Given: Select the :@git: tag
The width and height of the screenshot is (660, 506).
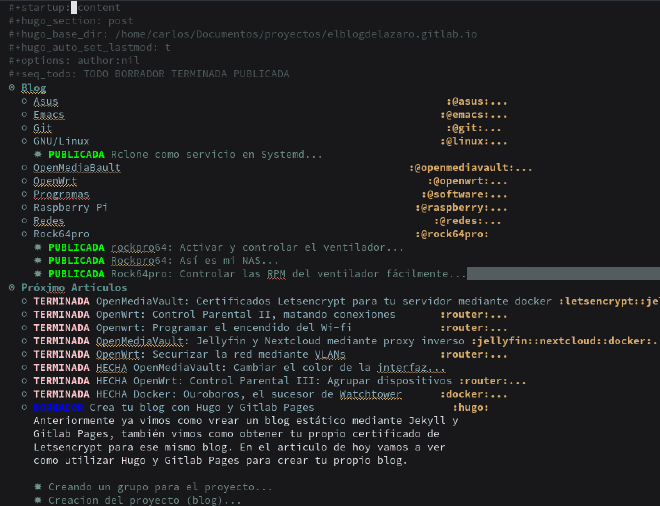Looking at the screenshot, I should [x=464, y=128].
